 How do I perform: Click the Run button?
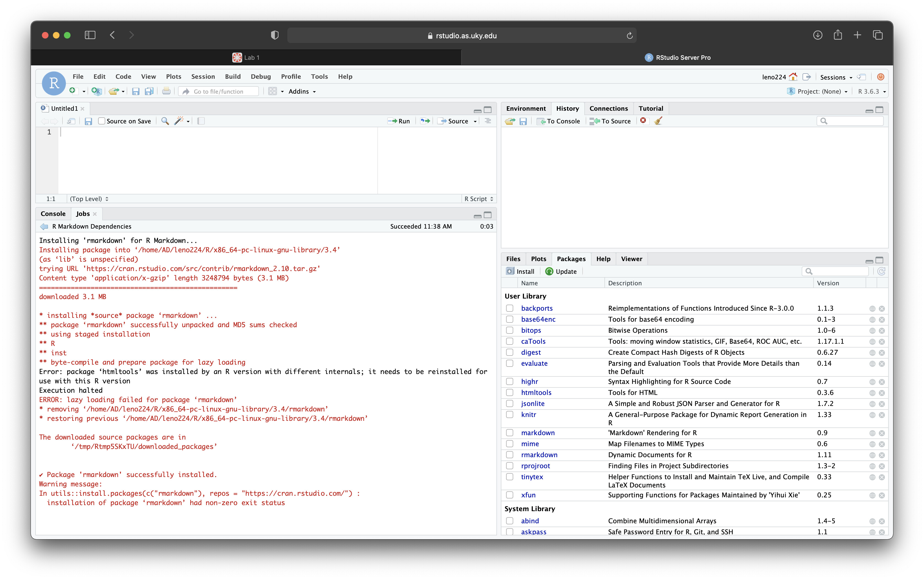pos(399,121)
